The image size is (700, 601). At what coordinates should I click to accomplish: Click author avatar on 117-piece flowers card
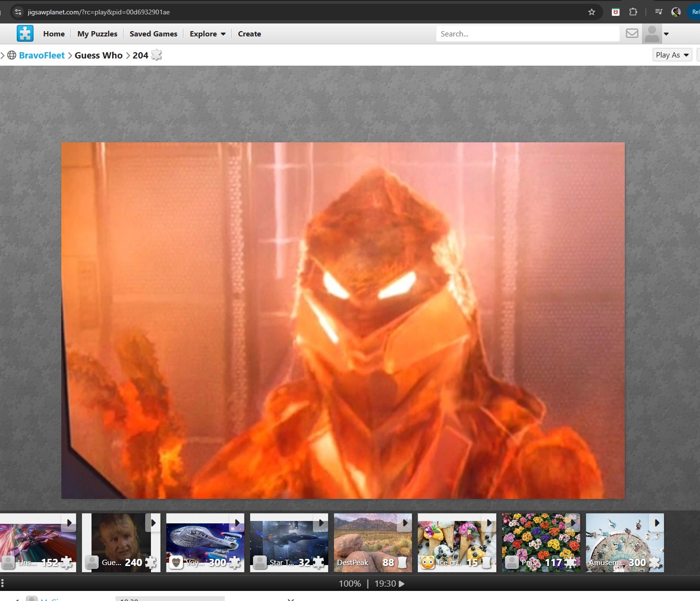[x=512, y=562]
